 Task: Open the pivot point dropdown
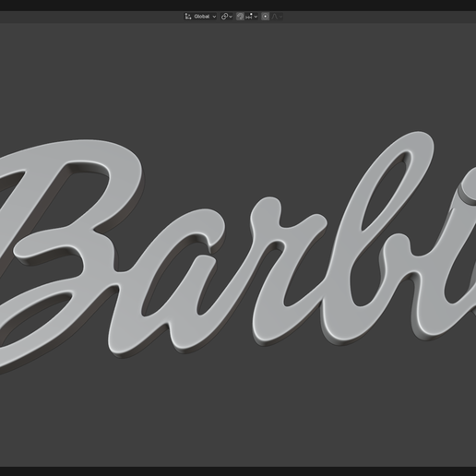tap(227, 17)
